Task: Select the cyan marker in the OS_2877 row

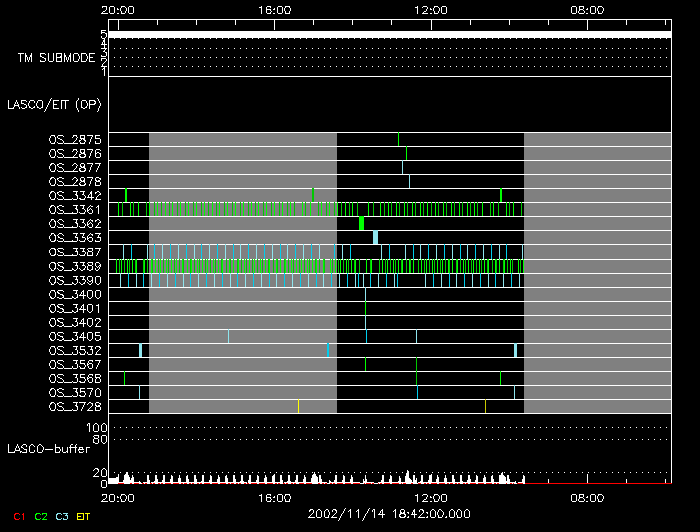Action: (x=403, y=167)
